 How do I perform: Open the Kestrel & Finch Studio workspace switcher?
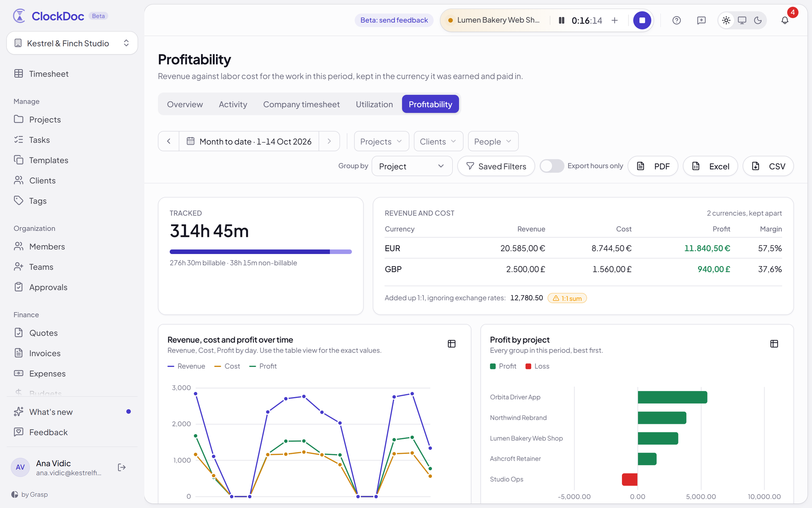coord(72,43)
